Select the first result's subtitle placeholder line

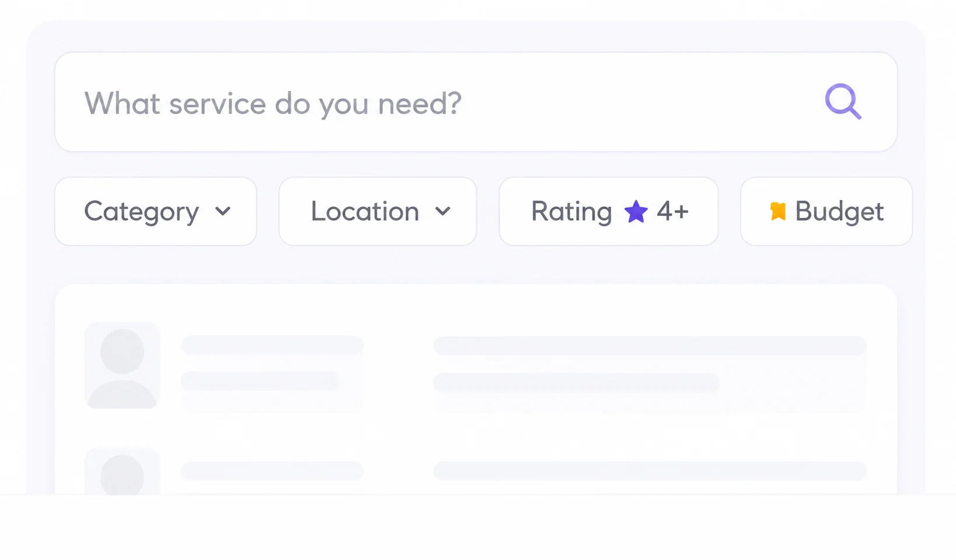(260, 381)
